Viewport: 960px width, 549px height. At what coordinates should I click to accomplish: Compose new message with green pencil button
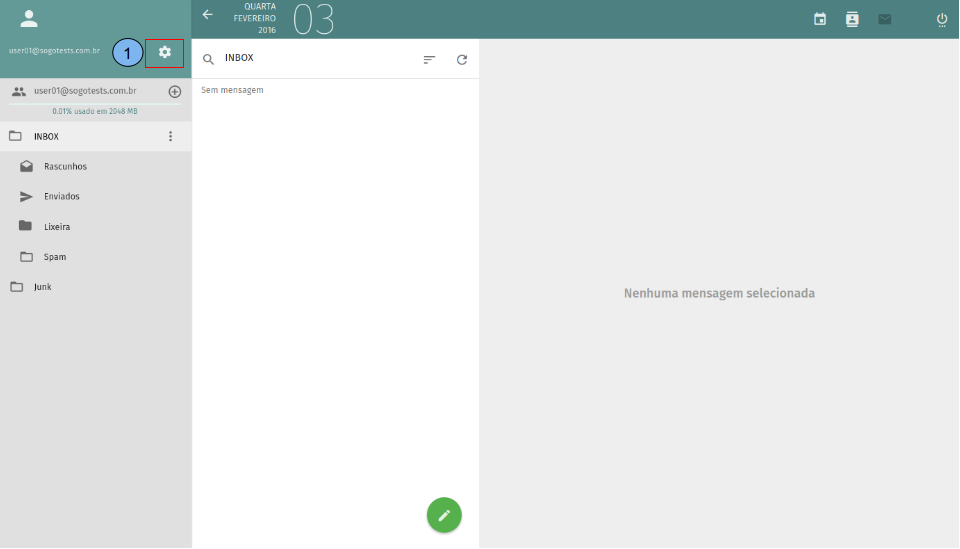point(444,515)
